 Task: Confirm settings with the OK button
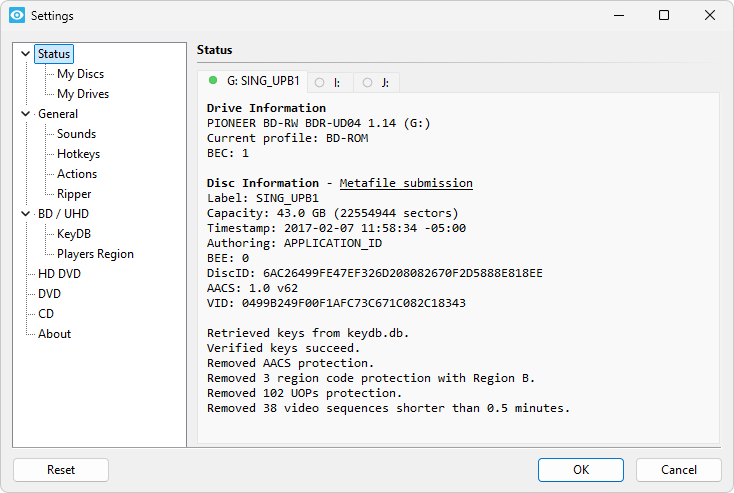[x=580, y=470]
